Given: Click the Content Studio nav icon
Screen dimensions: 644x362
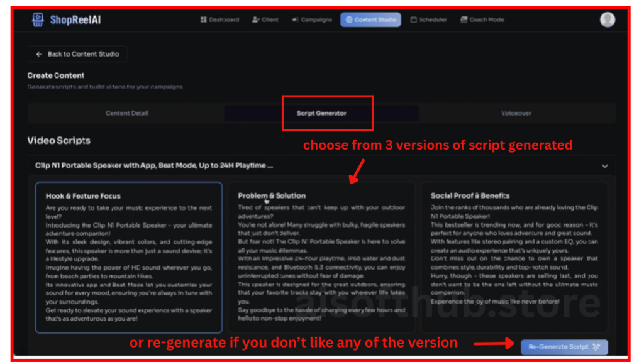Looking at the screenshot, I should 348,20.
